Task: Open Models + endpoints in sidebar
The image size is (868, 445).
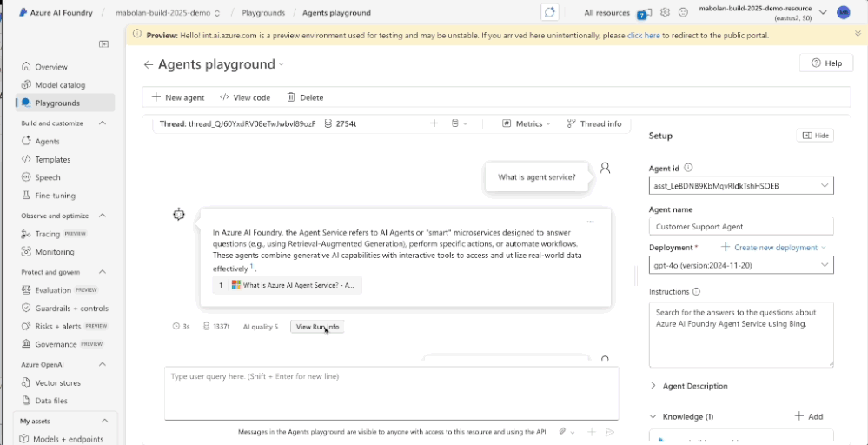Action: point(68,439)
